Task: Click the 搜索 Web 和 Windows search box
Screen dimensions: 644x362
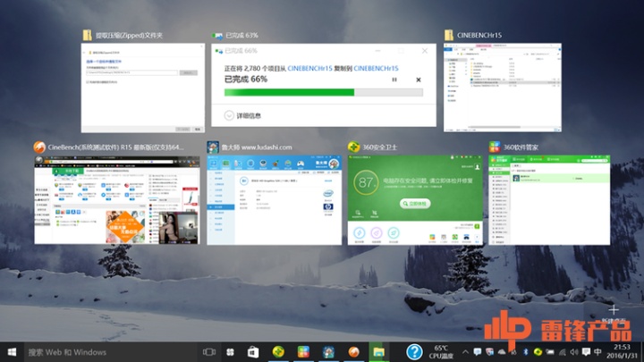Action: tap(111, 352)
